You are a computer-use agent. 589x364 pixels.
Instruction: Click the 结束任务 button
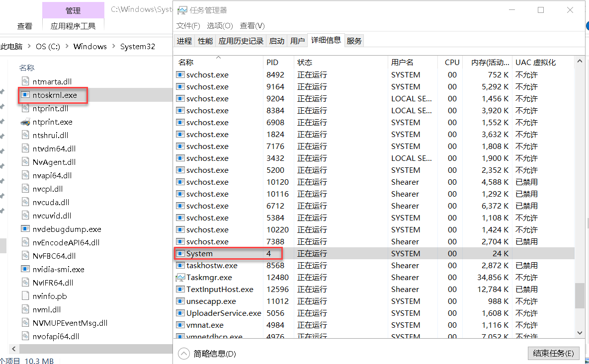tap(553, 353)
